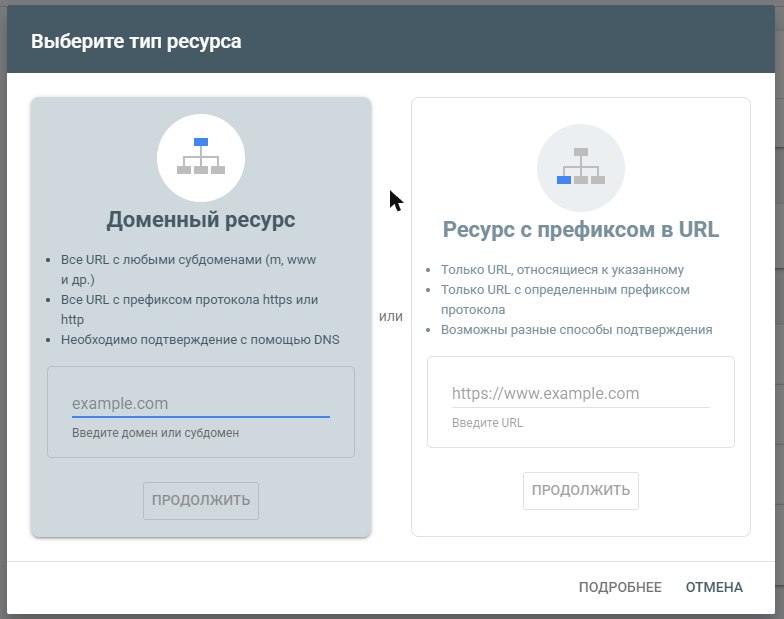
Task: Cancel the dialog with ОТМЕНА
Action: coord(714,587)
